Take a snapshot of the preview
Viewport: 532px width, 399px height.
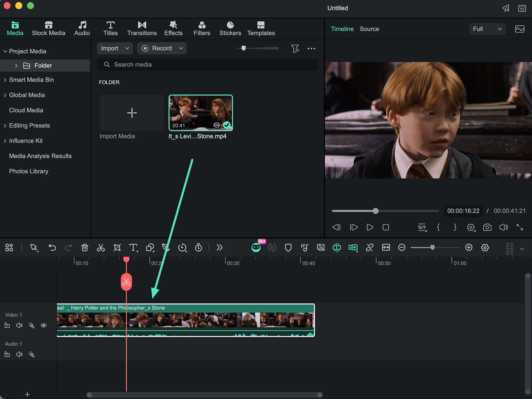tap(487, 227)
